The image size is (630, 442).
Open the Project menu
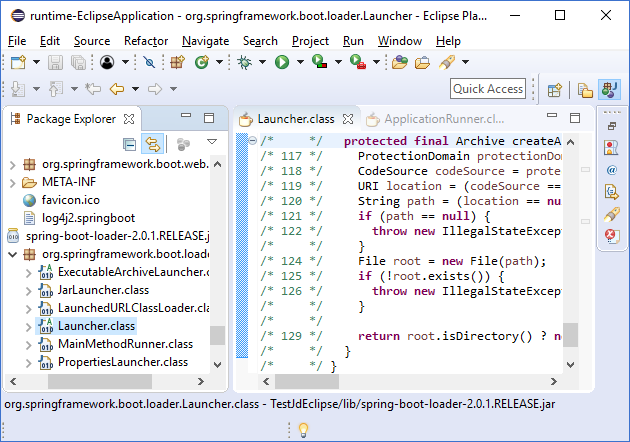[310, 41]
